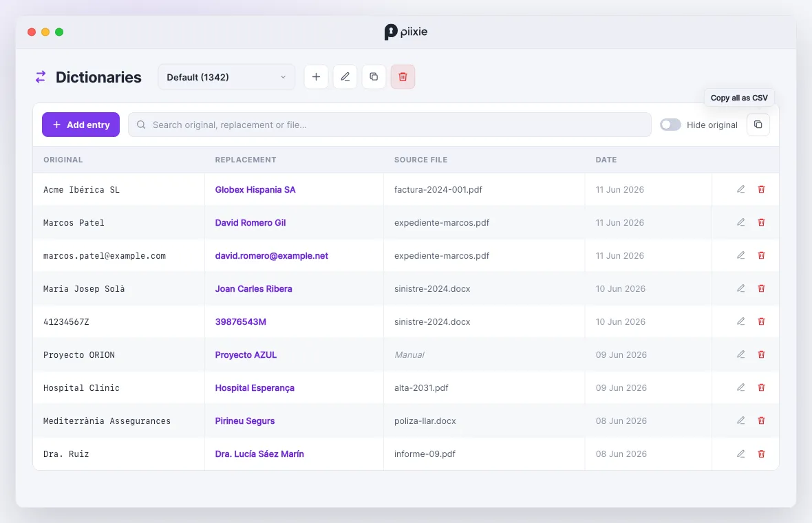Click the ORIGINAL column header
This screenshot has width=812, height=523.
(63, 160)
